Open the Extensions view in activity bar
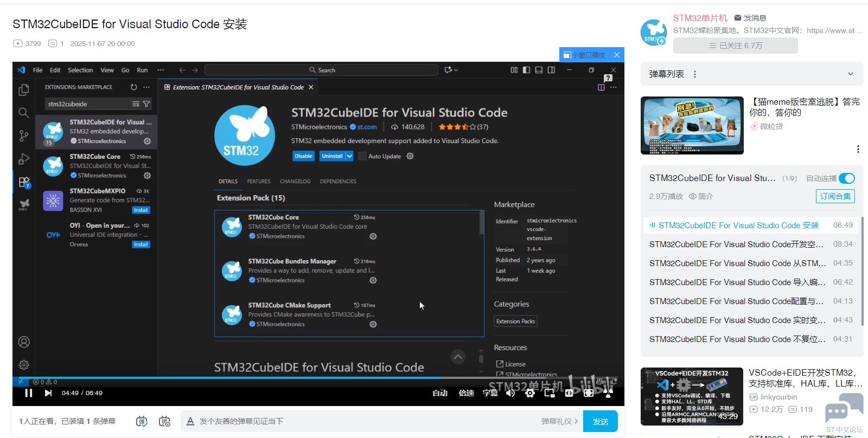868x438 pixels. (24, 182)
